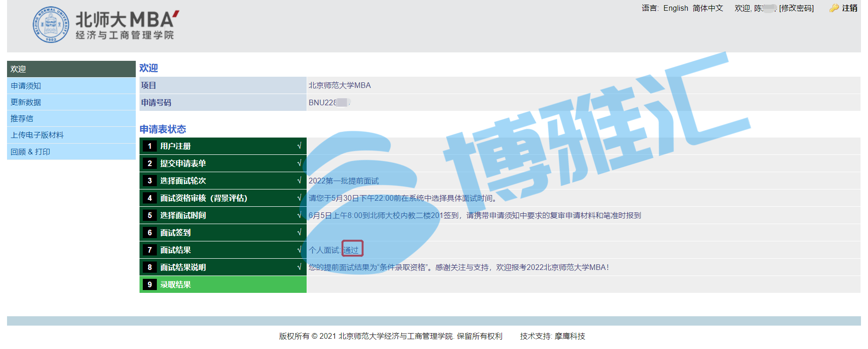Viewport: 868px width, 349px height.
Task: Click the 欢迎 page heading
Action: pos(148,68)
